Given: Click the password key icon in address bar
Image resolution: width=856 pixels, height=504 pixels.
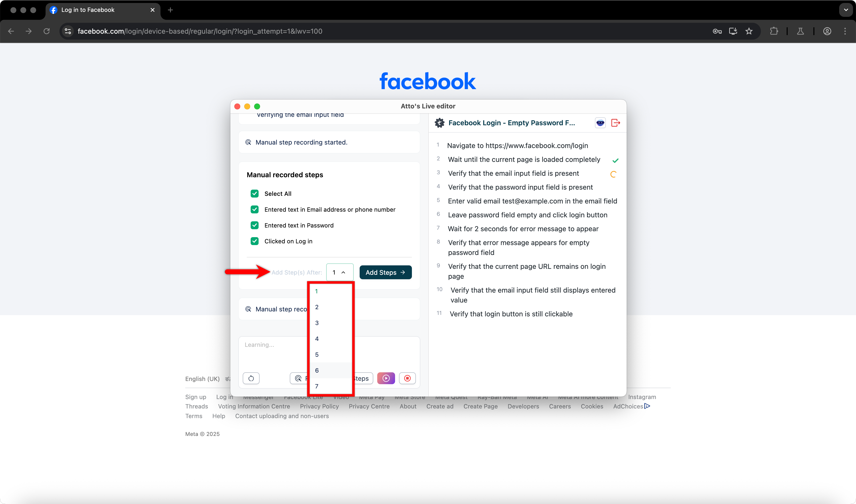Looking at the screenshot, I should pos(717,31).
